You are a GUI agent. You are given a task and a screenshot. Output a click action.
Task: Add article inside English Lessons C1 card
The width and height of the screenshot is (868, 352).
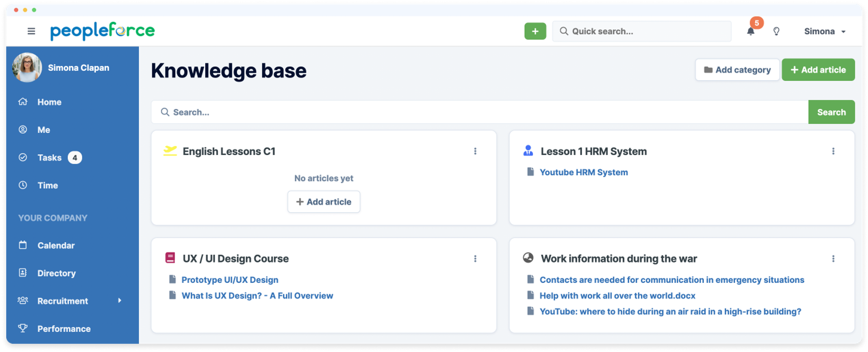pos(324,202)
